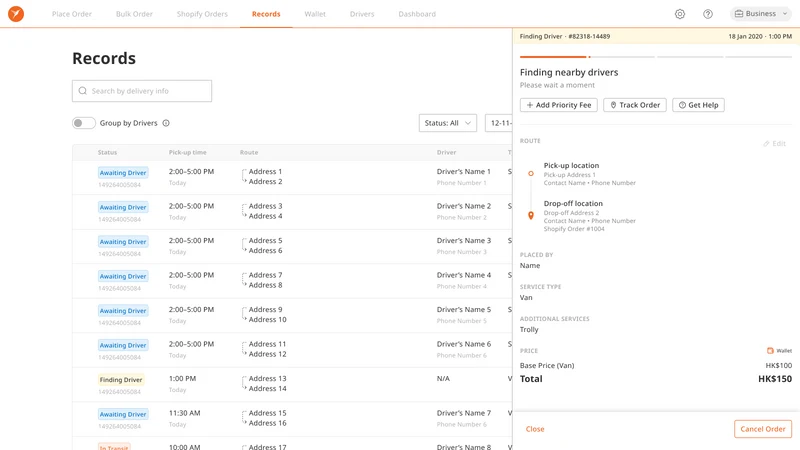Open the date range picker starting 12-11

498,123
